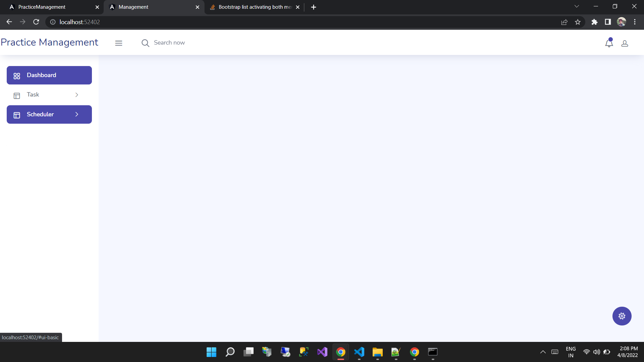Viewport: 644px width, 362px height.
Task: Toggle sidebar visibility with hamburger
Action: pos(118,43)
